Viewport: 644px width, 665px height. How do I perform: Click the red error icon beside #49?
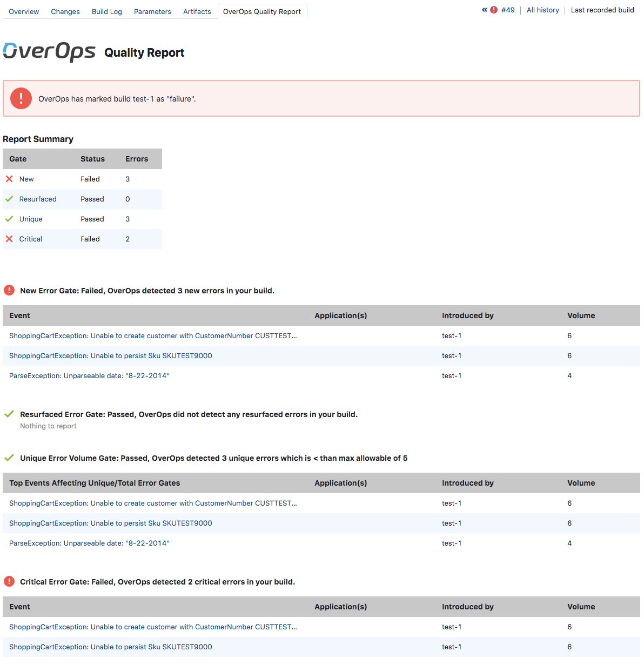tap(494, 10)
